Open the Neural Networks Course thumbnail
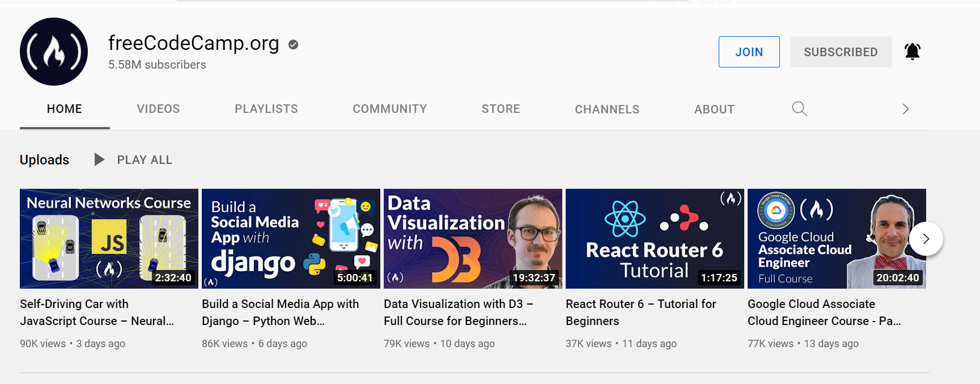 109,239
